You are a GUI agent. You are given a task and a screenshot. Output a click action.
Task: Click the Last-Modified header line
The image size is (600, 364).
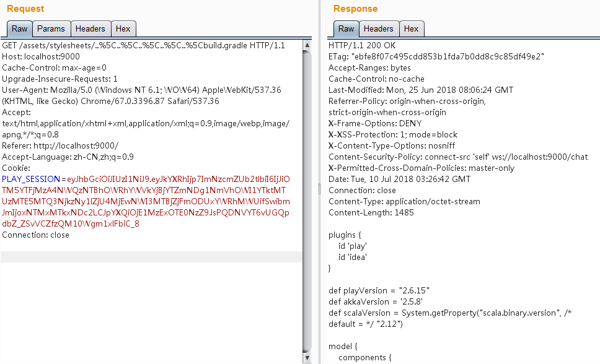click(x=421, y=90)
